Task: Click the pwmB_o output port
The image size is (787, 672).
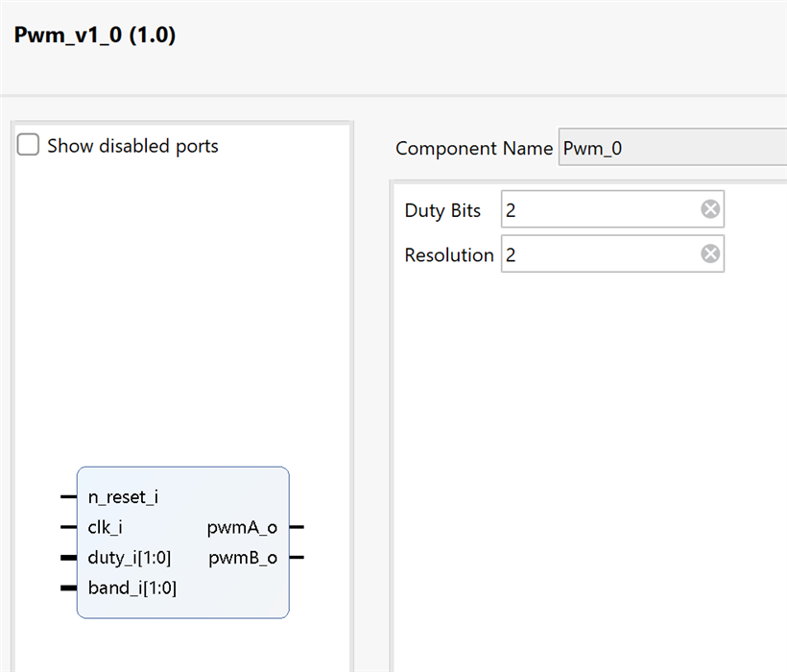Action: click(243, 558)
